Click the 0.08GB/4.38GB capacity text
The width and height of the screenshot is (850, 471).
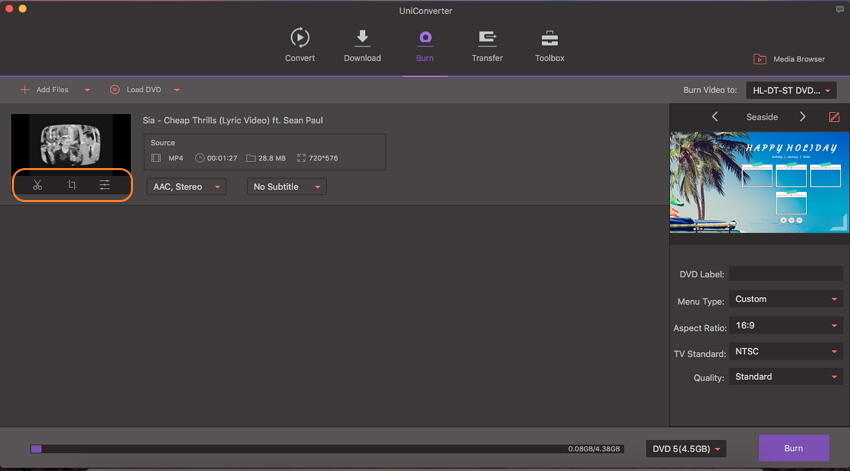pos(594,449)
